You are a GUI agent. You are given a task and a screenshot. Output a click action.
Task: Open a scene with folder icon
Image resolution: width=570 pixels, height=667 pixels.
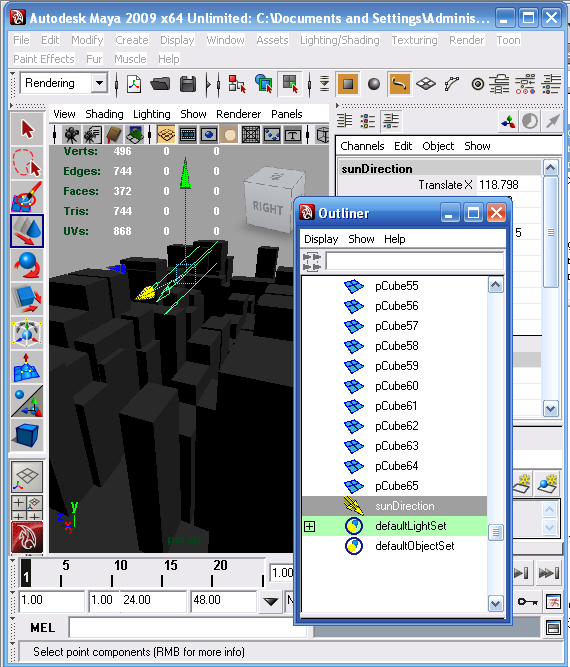click(160, 84)
